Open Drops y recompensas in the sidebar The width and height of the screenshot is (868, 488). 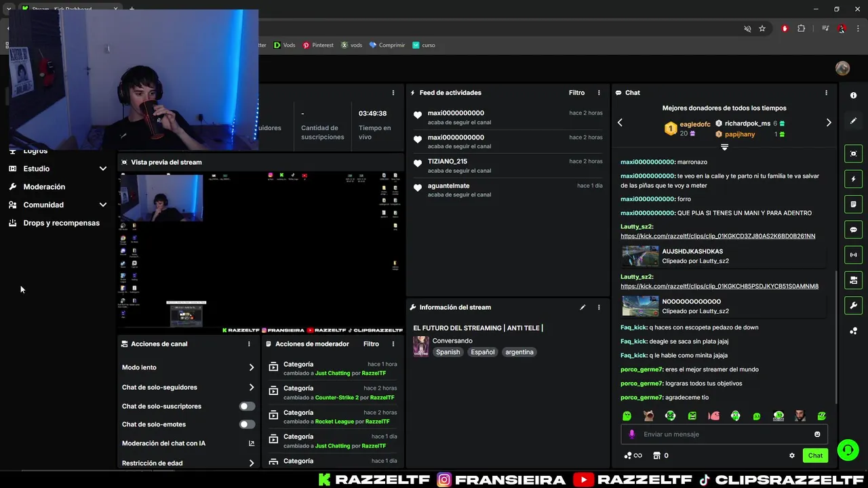coord(61,223)
